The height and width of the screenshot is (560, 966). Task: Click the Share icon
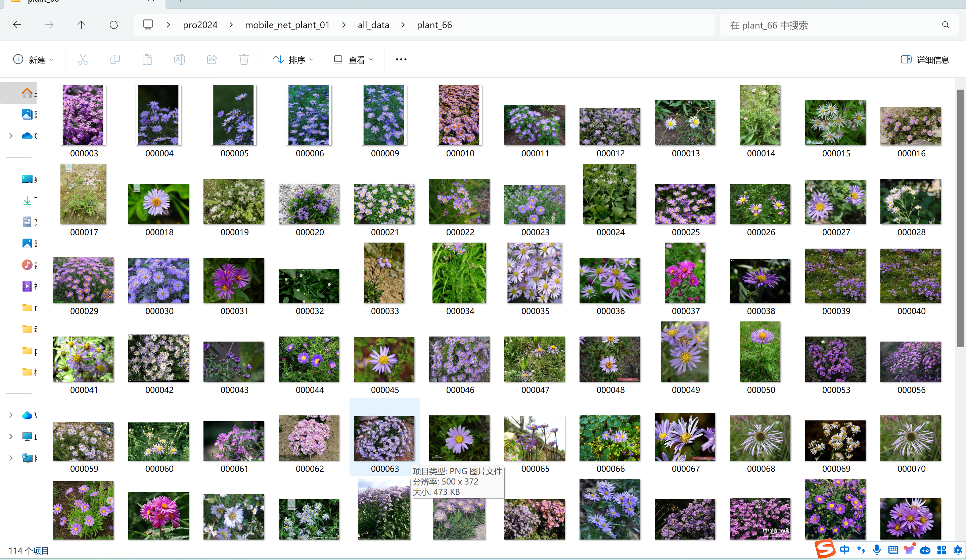pyautogui.click(x=212, y=59)
